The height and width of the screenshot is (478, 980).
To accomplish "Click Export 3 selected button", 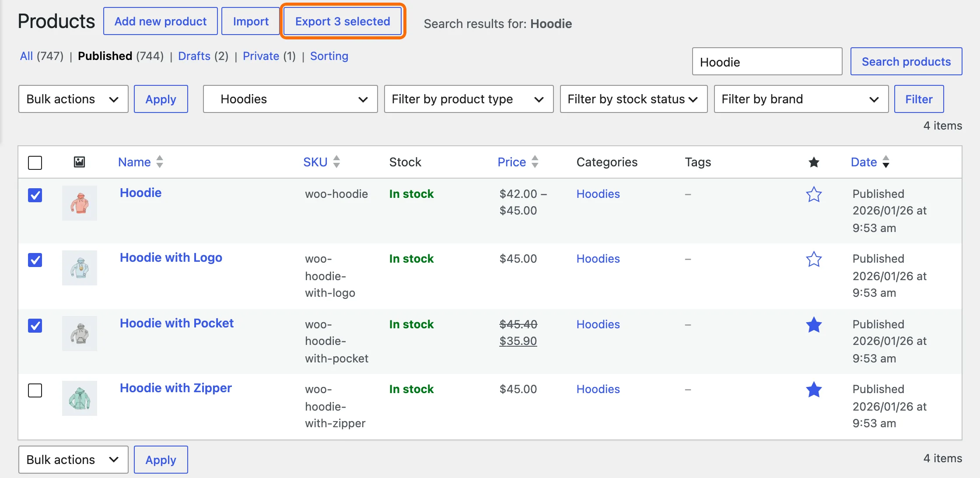I will pos(343,21).
